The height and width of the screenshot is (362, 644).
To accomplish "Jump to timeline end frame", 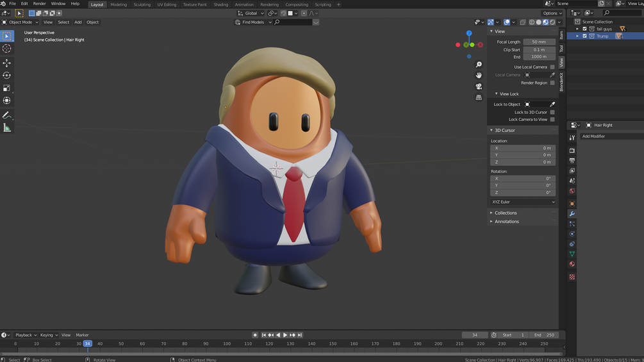I will pyautogui.click(x=300, y=335).
